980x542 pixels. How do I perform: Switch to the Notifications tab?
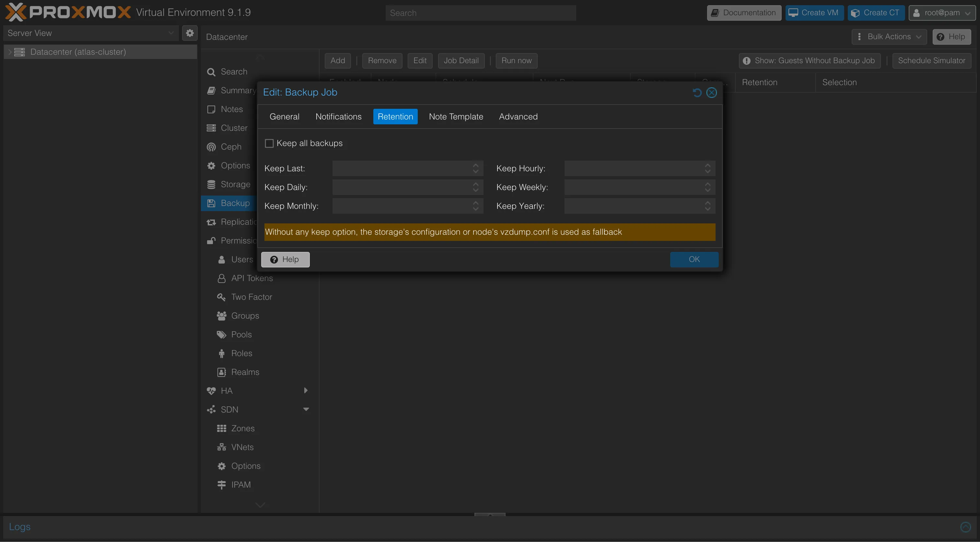[x=338, y=117]
